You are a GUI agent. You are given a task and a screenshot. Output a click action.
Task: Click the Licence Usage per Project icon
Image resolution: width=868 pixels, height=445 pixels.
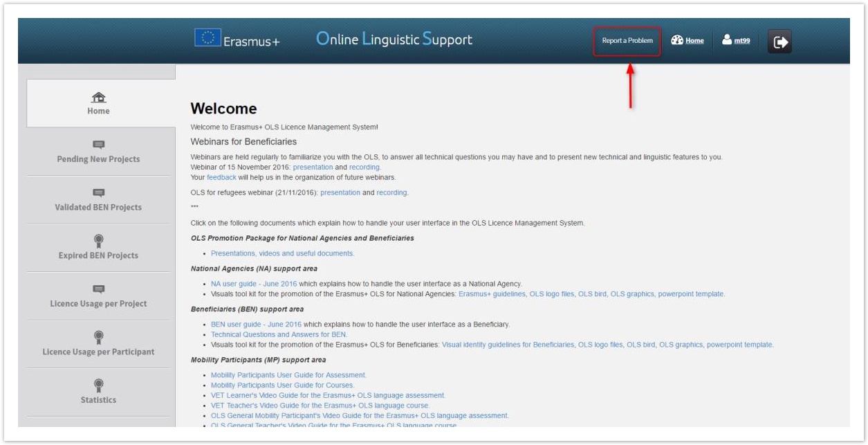click(x=99, y=289)
